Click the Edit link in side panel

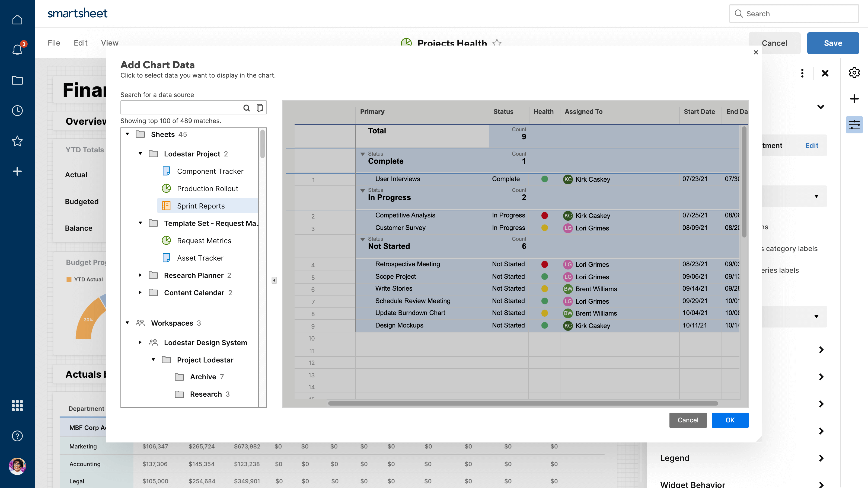coord(812,146)
